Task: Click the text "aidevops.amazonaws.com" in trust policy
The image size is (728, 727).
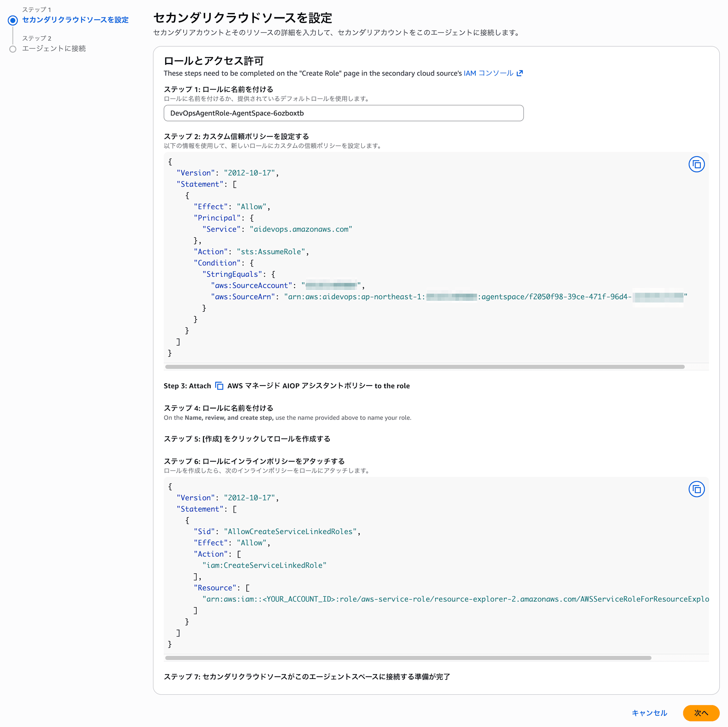Action: 301,229
